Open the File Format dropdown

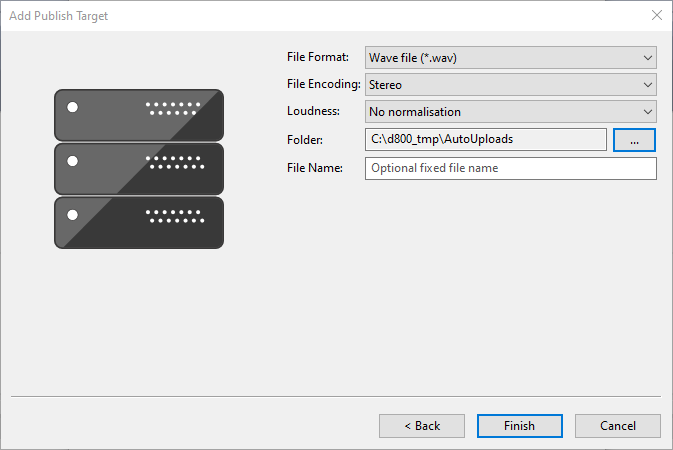click(x=510, y=58)
